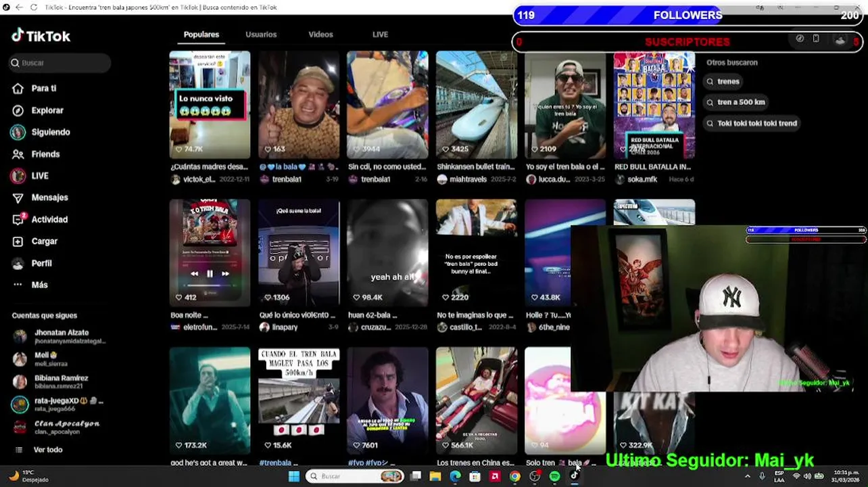Search 'Toki toki toki toki trend'

tap(752, 123)
